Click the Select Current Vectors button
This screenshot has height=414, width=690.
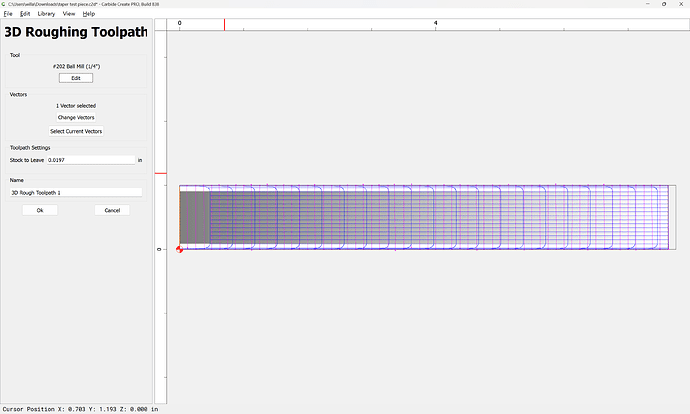click(x=75, y=131)
